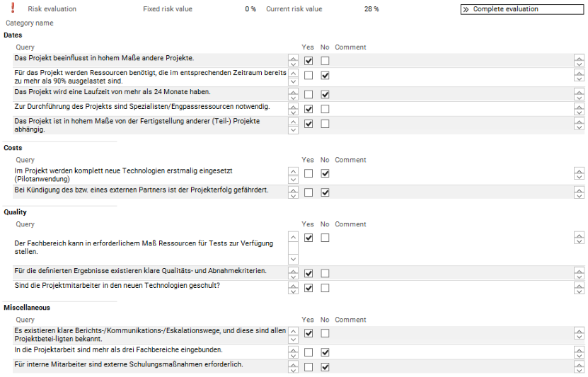The image size is (588, 377).
Task: Click the double-chevron icon beside Complete evaluation
Action: 466,9
